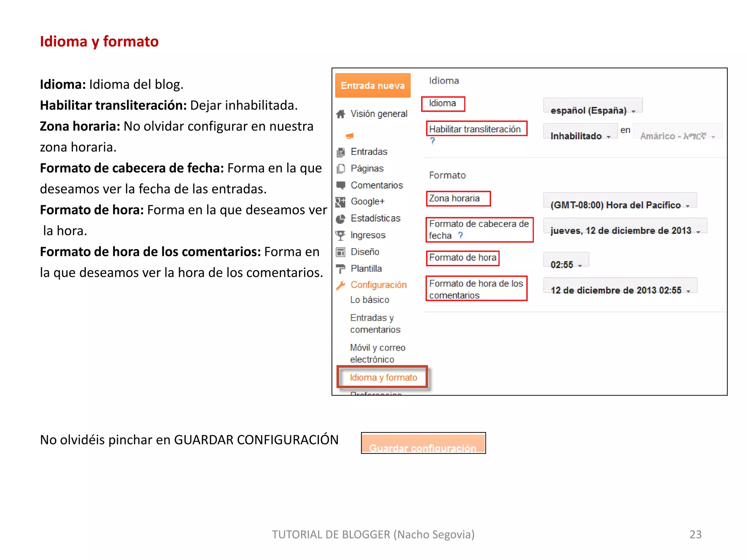
Task: Open Diseño in the sidebar
Action: [365, 252]
